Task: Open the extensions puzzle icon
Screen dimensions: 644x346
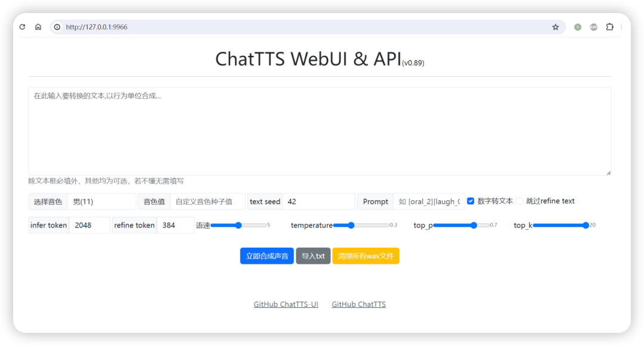Action: 610,27
